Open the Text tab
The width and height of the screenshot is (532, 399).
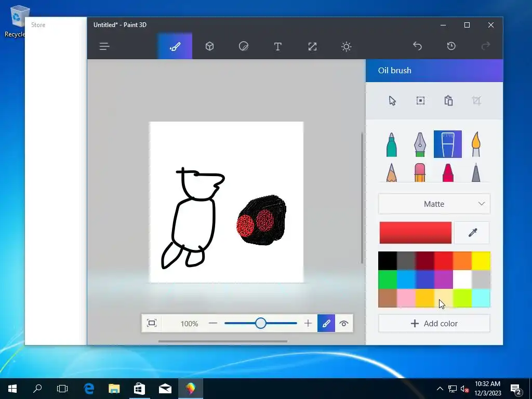277,46
